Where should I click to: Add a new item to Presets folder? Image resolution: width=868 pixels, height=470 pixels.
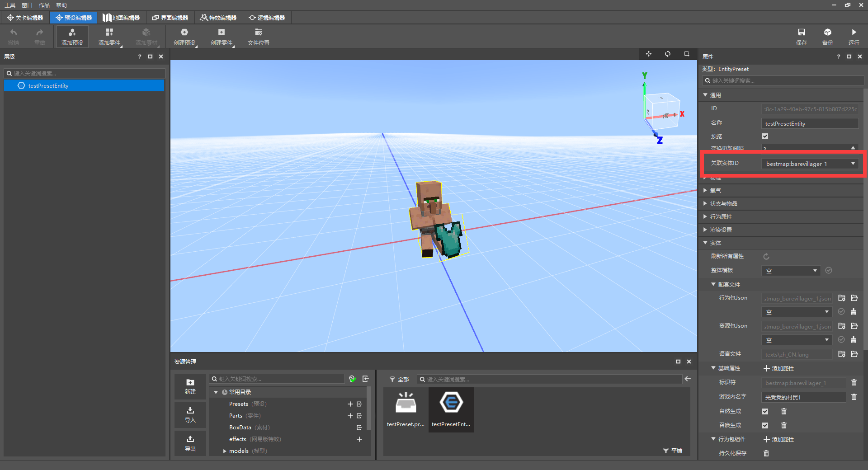pyautogui.click(x=350, y=404)
